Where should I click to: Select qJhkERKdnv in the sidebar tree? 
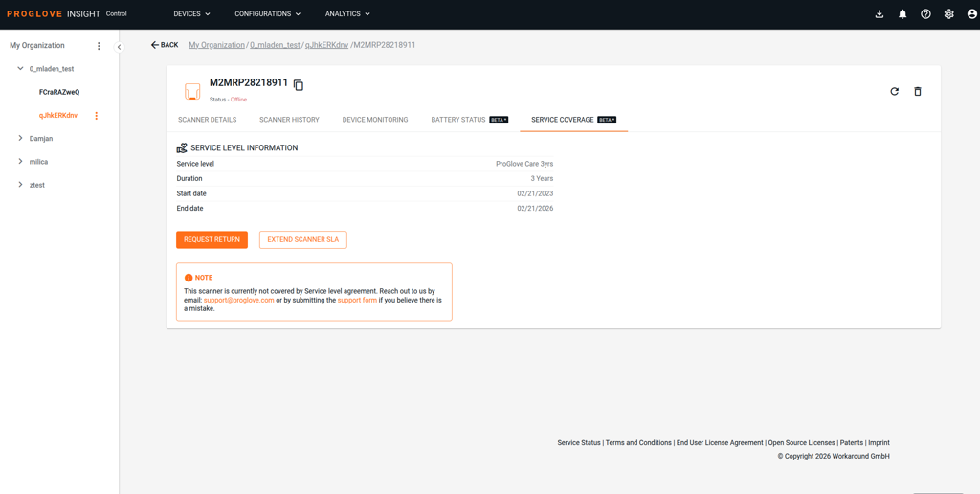pyautogui.click(x=57, y=116)
